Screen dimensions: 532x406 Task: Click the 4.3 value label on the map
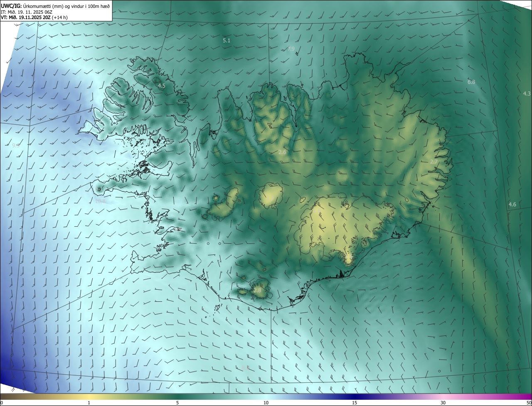click(x=527, y=94)
